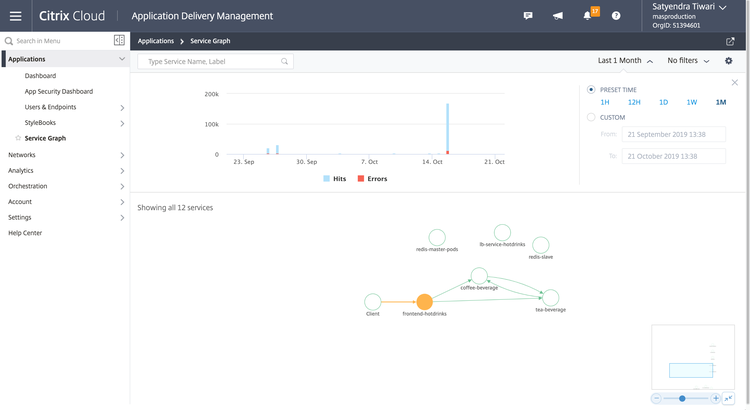This screenshot has height=410, width=750.
Task: Select the lb-service-hotdrinks node
Action: click(502, 233)
